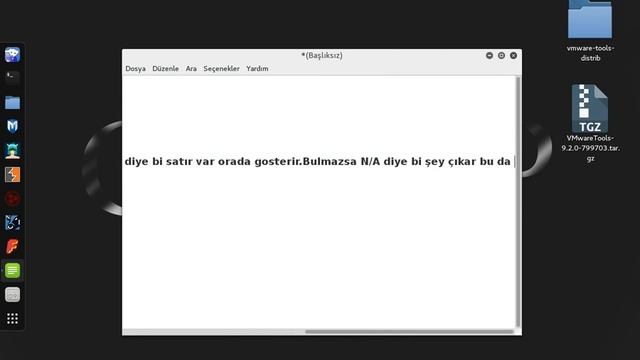Click the horizontal scrollbar of the editor
640x360 pixels.
pos(409,332)
